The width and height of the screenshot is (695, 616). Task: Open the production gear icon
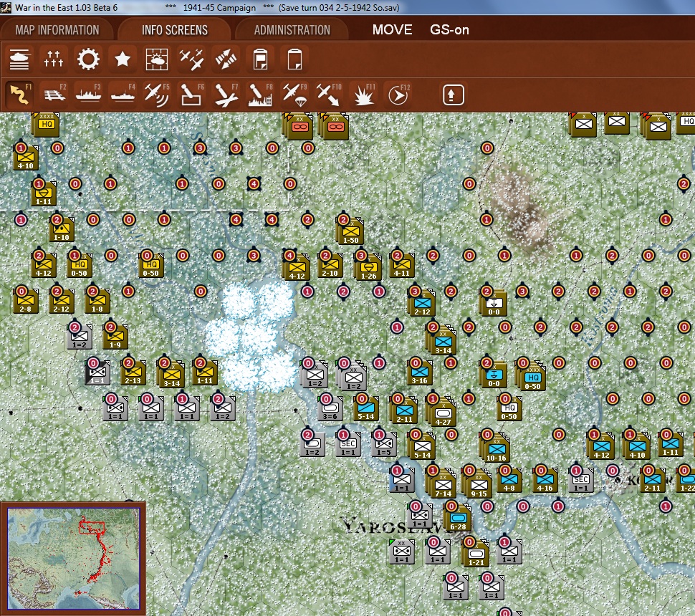pyautogui.click(x=88, y=59)
